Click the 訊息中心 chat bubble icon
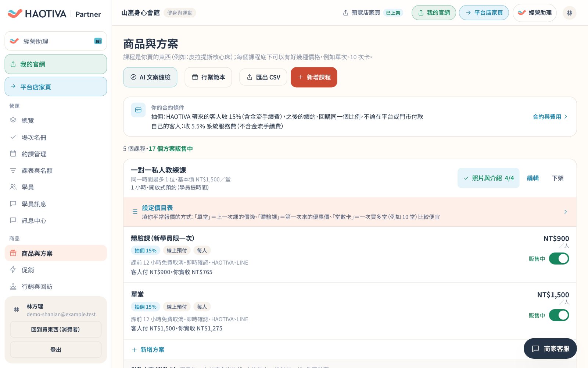Viewport: 588px width, 368px height. 13,220
